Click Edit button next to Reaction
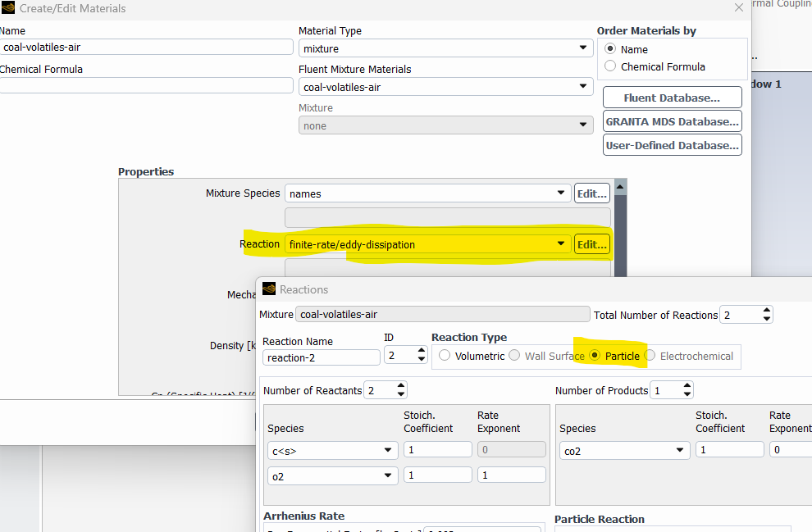Image resolution: width=812 pixels, height=532 pixels. [591, 244]
